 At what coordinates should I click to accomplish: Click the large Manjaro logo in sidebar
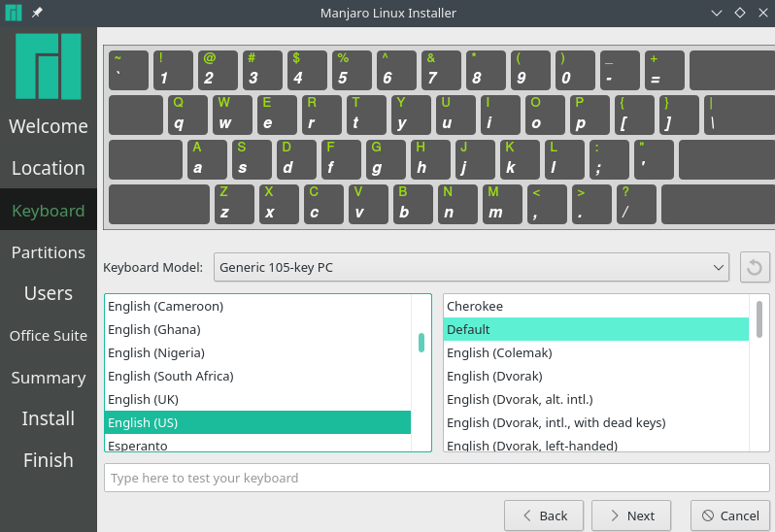pos(49,67)
